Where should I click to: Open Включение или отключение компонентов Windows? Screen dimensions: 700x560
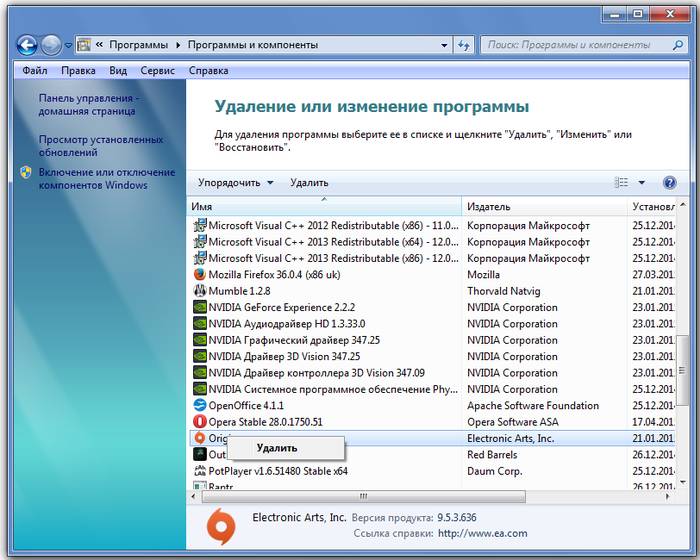tap(107, 179)
